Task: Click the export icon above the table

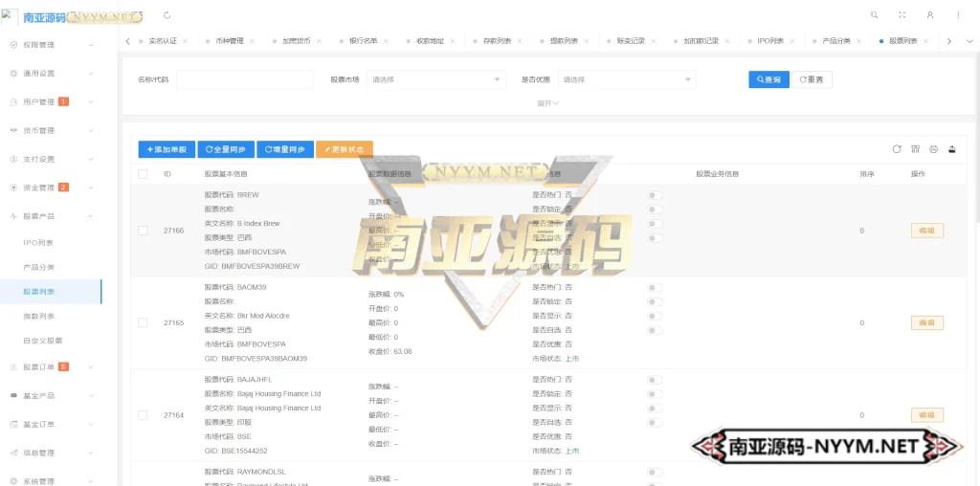Action: tap(952, 149)
